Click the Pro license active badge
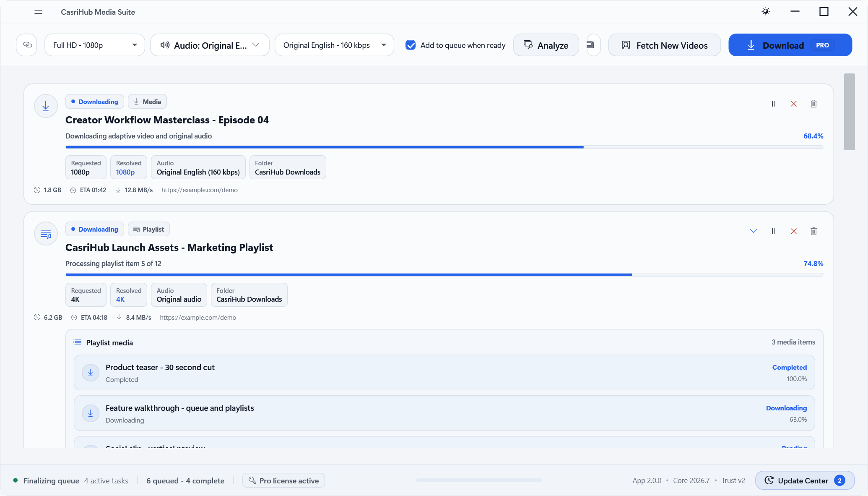The width and height of the screenshot is (868, 496). (283, 480)
